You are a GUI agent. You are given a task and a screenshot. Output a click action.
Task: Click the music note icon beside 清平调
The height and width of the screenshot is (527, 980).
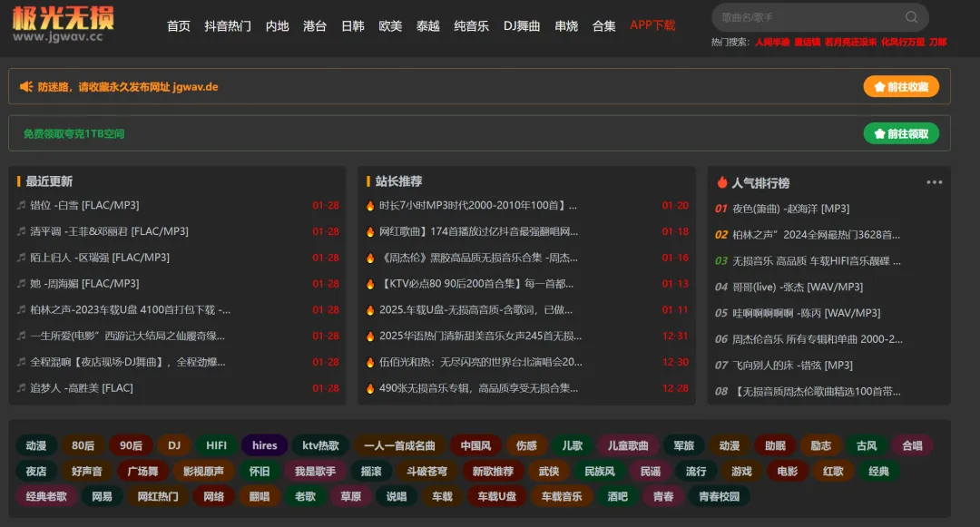(21, 231)
